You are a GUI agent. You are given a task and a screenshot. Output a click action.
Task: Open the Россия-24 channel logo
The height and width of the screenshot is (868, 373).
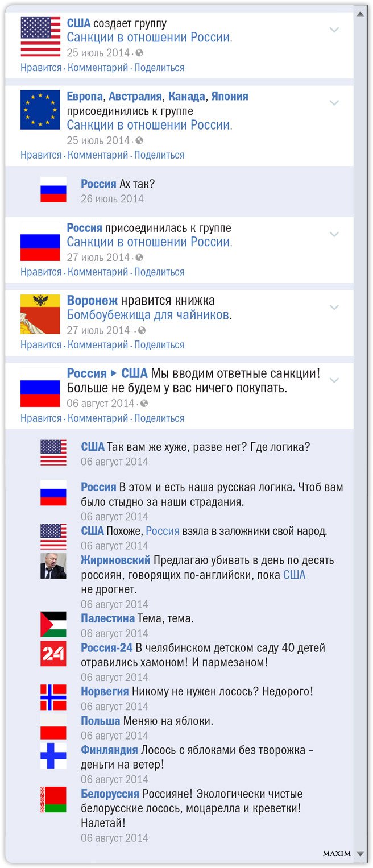(53, 654)
